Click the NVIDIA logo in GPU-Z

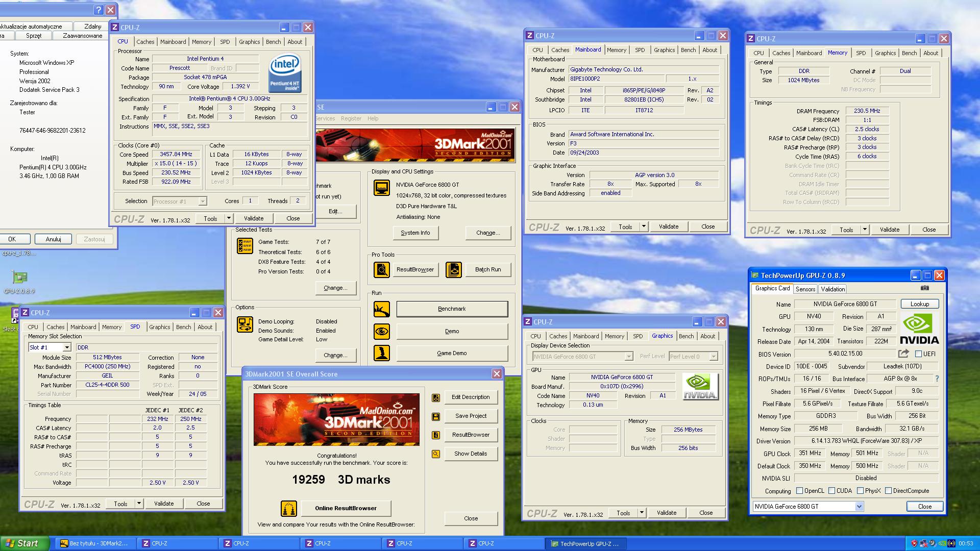pyautogui.click(x=919, y=329)
